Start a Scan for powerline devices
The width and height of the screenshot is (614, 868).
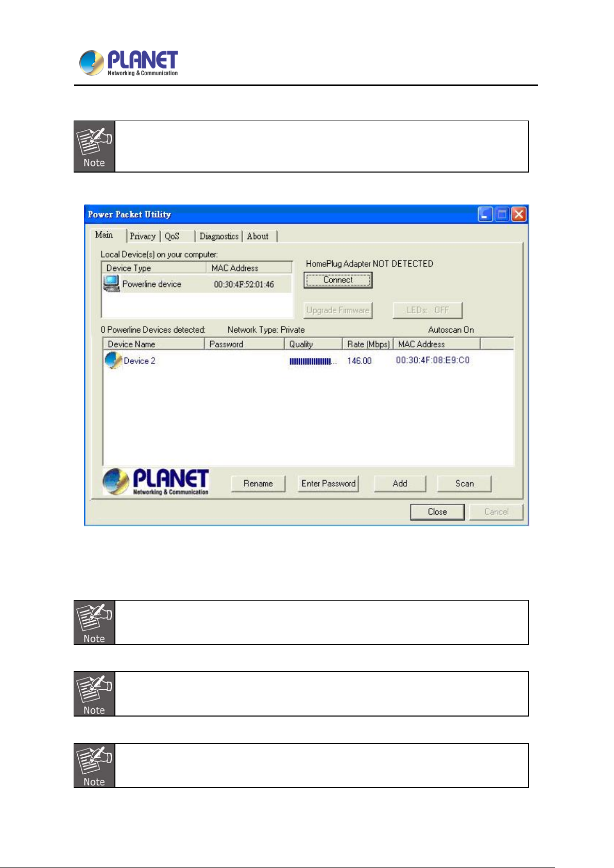464,484
